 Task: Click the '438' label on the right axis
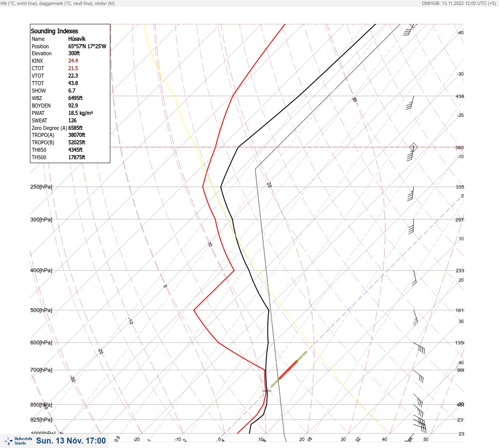click(460, 96)
